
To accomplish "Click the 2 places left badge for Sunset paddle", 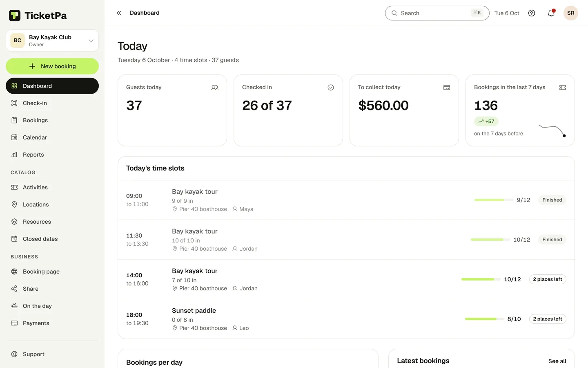I will (x=548, y=319).
